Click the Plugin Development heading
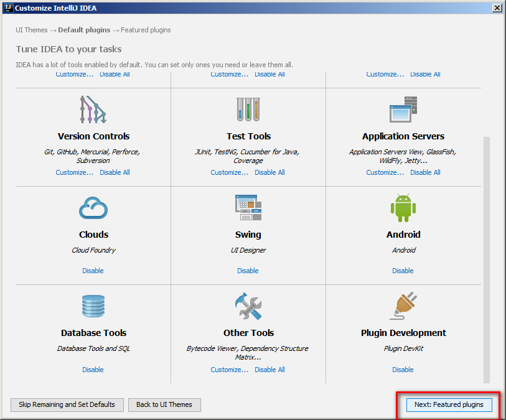The width and height of the screenshot is (506, 420). point(403,333)
